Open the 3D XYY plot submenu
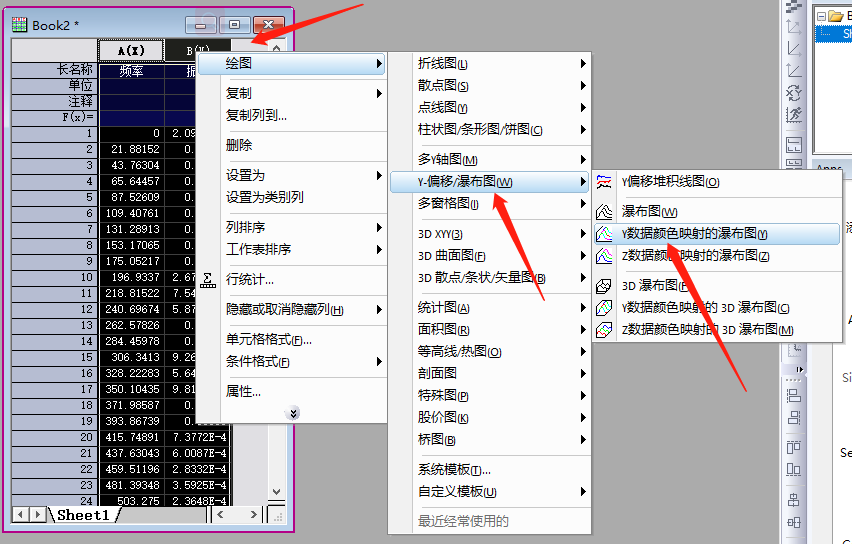 [490, 234]
